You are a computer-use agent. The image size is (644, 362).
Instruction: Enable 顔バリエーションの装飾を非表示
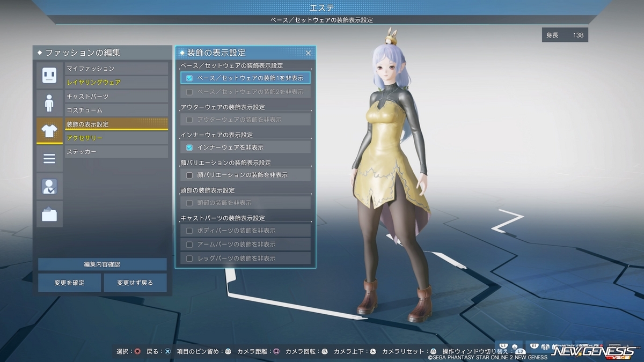(x=189, y=175)
